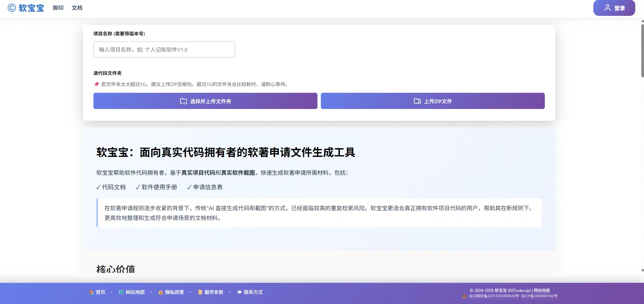Click the scrollbar up arrow
Screen dimensions: 644x304
(642, 21)
